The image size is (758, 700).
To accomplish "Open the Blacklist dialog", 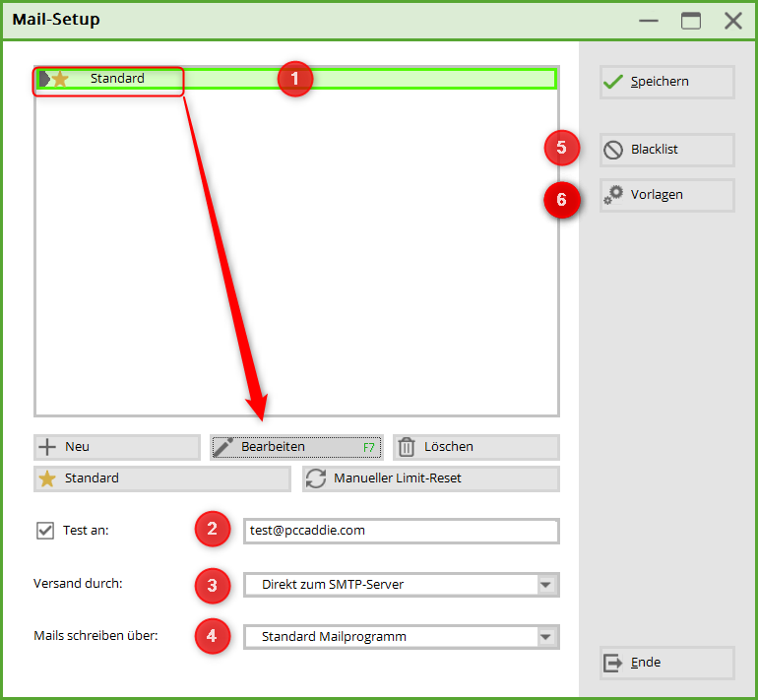I will point(667,150).
